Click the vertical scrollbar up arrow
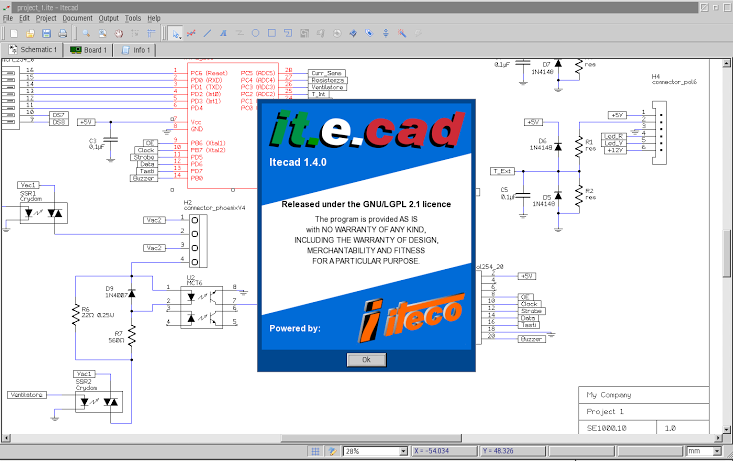 pyautogui.click(x=726, y=63)
